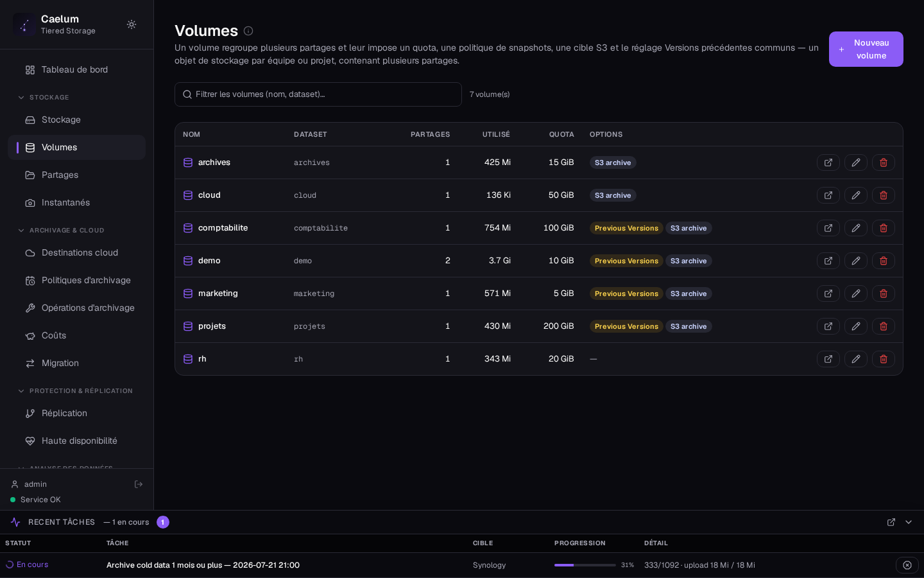Delete the demo volume with trash icon
The width and height of the screenshot is (924, 578).
pyautogui.click(x=884, y=261)
